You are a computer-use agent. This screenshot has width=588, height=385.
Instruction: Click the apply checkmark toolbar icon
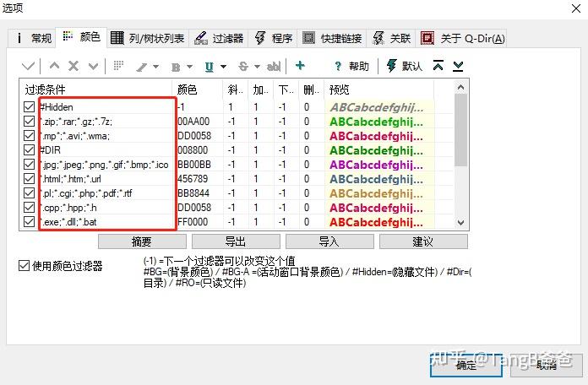click(28, 67)
